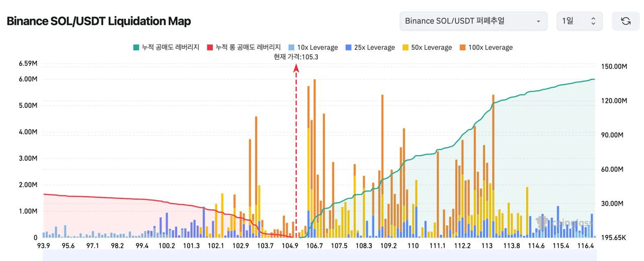Click the green 누적 공매도 legend color square
The height and width of the screenshot is (261, 644).
136,47
